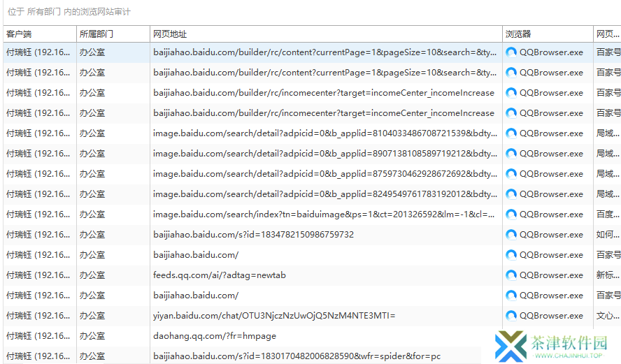Click QQBrowser.exe text in feeds.qq.com row
The width and height of the screenshot is (621, 364).
tap(551, 275)
